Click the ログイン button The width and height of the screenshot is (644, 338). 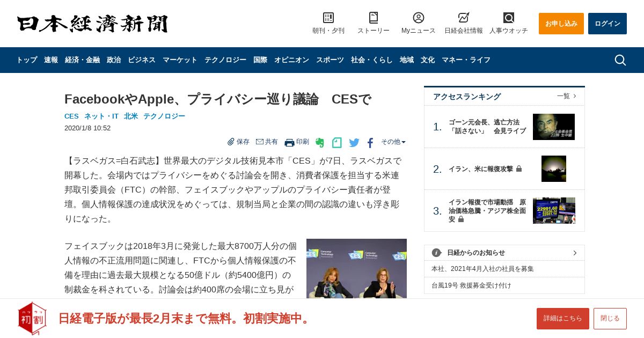(x=608, y=24)
